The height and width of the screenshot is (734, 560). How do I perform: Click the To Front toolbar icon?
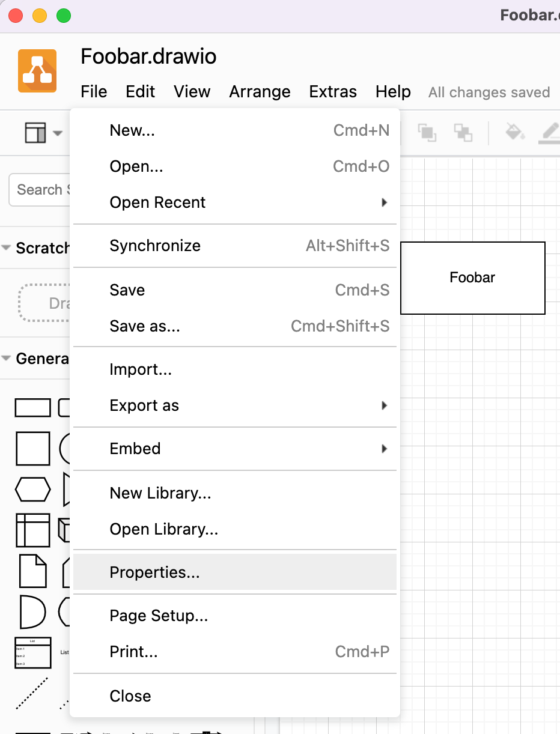click(x=428, y=133)
